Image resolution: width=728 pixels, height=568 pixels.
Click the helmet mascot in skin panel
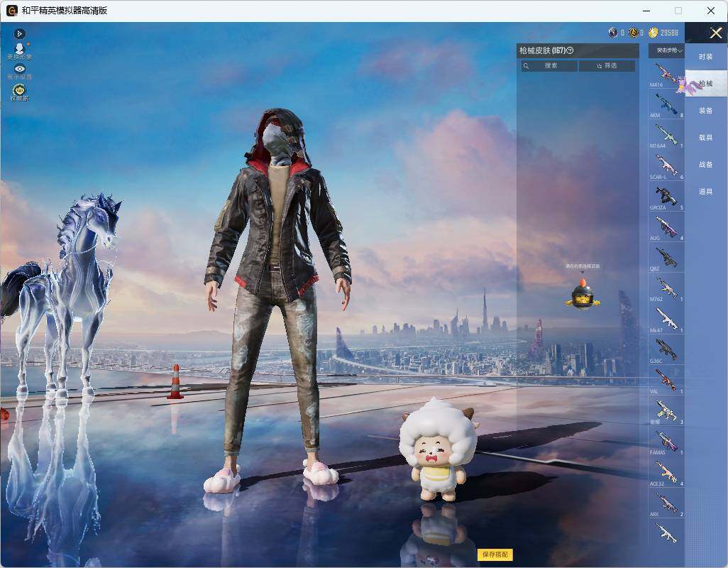point(583,295)
